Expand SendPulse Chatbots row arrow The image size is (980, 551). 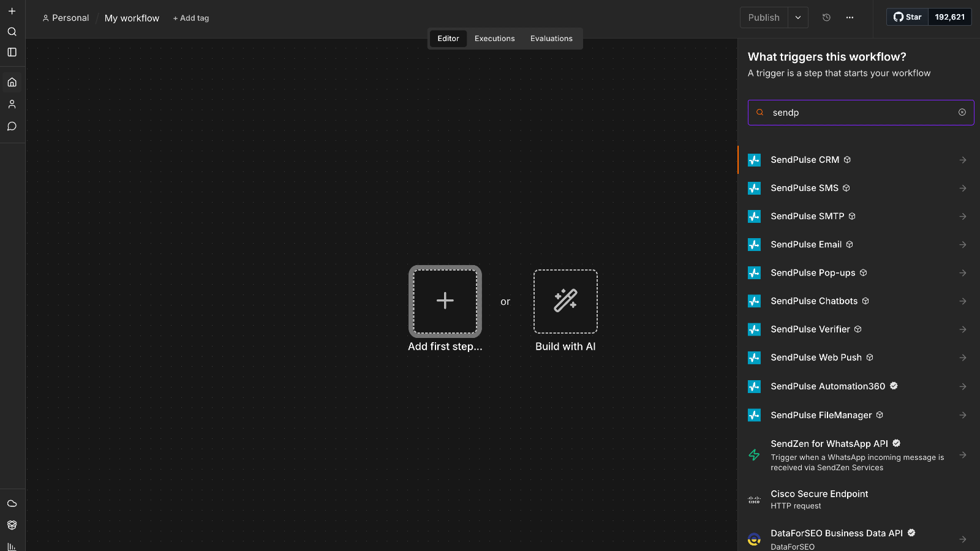963,301
